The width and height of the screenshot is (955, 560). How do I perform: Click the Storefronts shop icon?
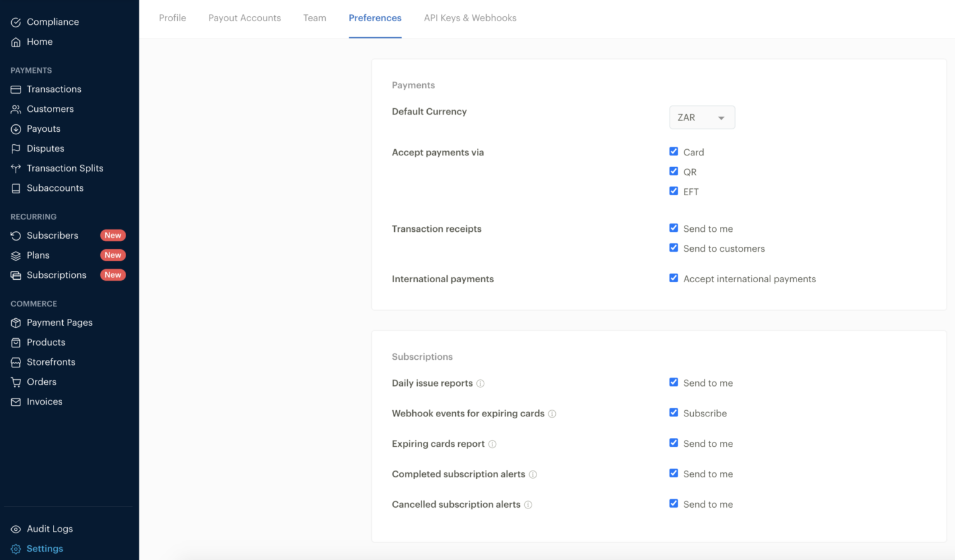(x=16, y=362)
